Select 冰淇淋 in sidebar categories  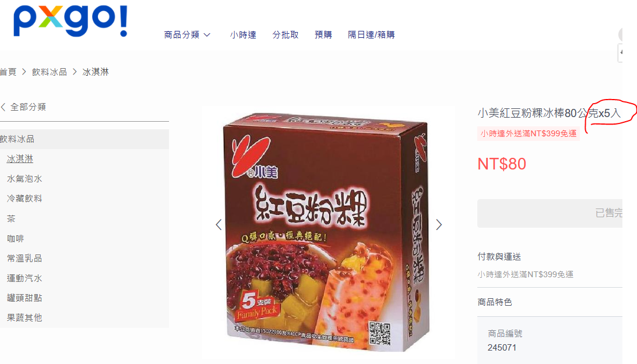point(20,159)
